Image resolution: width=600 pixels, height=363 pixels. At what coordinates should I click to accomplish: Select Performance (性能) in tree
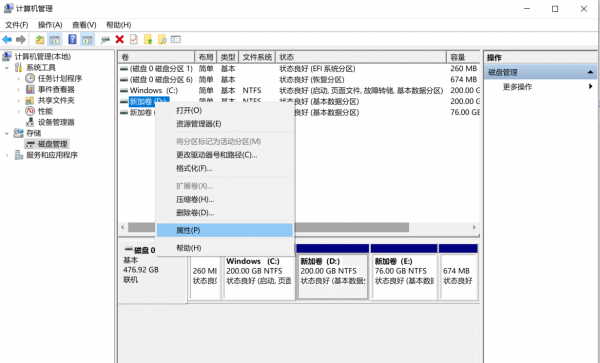(45, 111)
